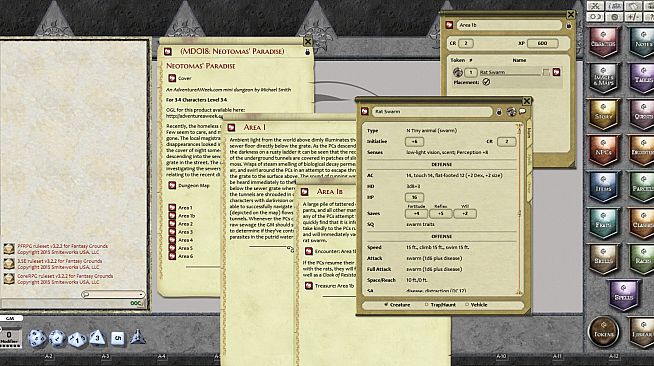Screen dimensions: 654x366
Task: Open the Area 2 story link
Action: [x=172, y=223]
